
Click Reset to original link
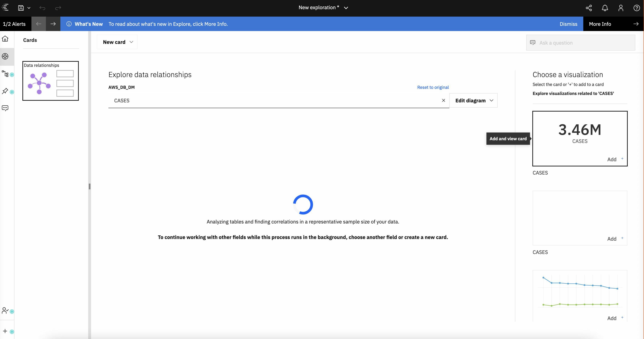433,87
